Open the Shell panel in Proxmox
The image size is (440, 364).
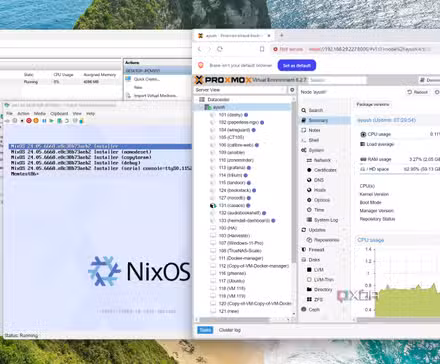point(314,140)
